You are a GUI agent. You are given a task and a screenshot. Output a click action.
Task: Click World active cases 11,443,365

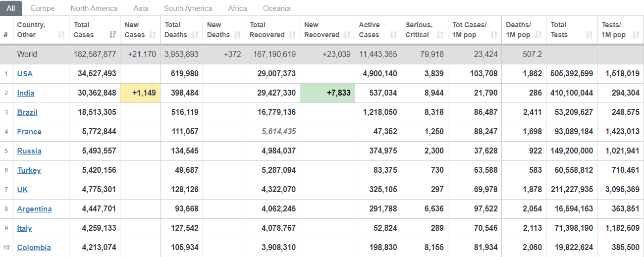(x=378, y=54)
